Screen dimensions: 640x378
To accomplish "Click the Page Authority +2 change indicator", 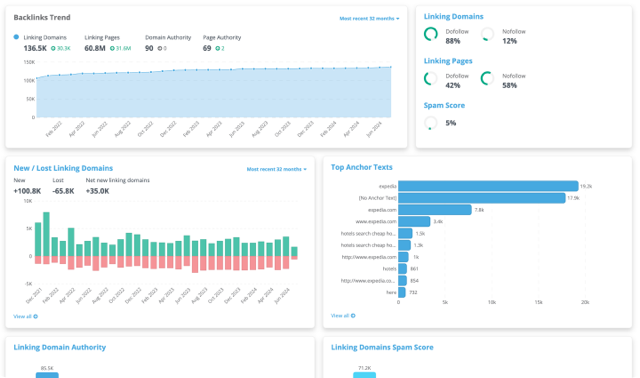I will (x=220, y=48).
